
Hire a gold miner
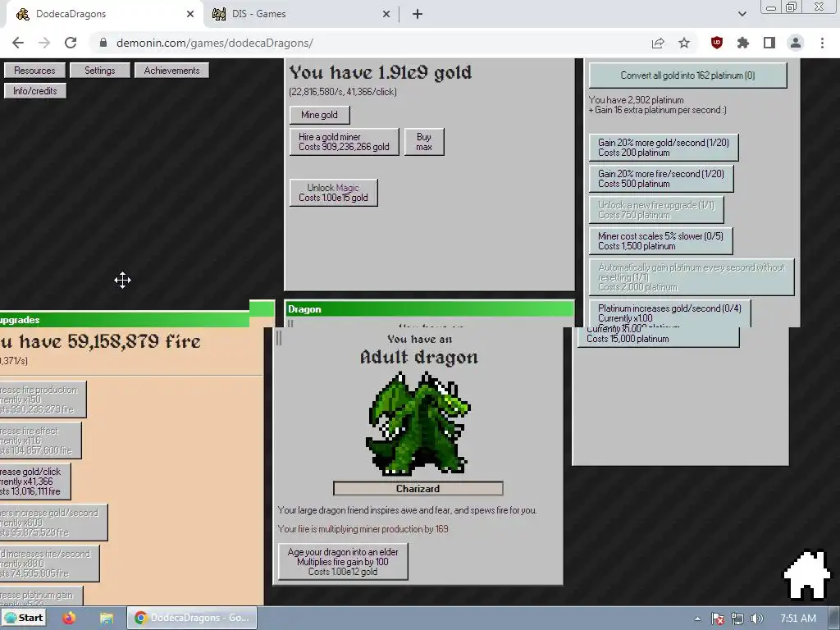coord(344,142)
